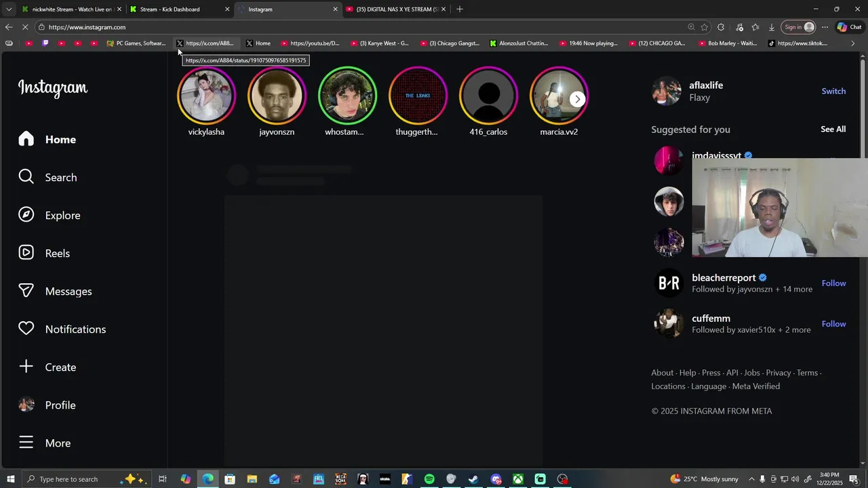Image resolution: width=868 pixels, height=488 pixels.
Task: Open the thuggerth... story
Action: coord(418,96)
